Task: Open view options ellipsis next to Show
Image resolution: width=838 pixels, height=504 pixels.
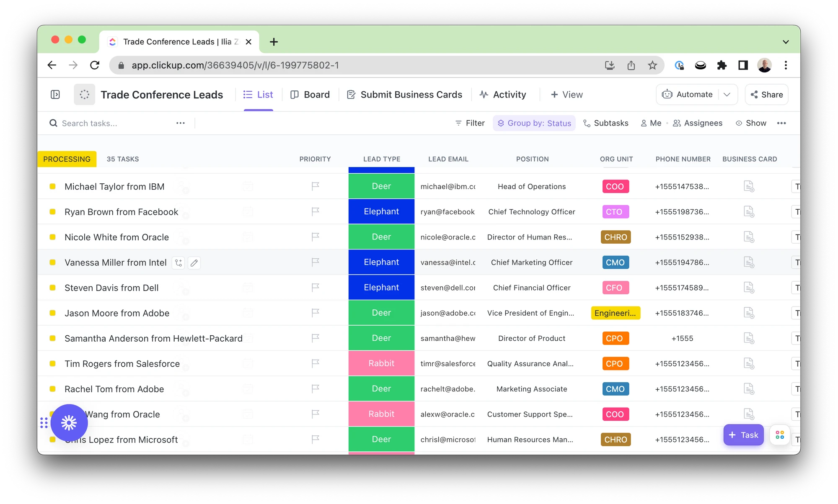Action: pyautogui.click(x=781, y=123)
